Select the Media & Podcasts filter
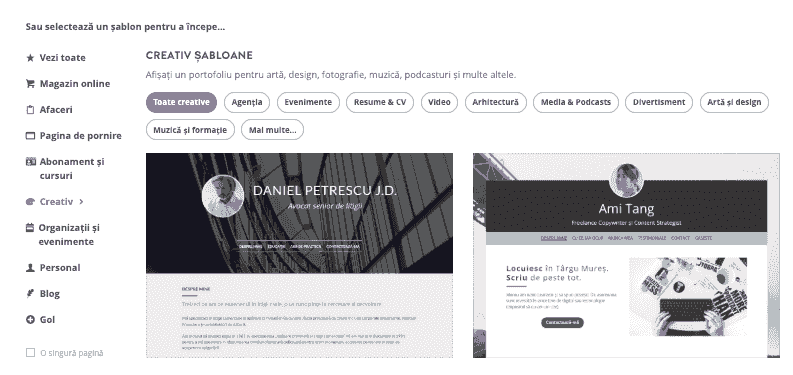Screen dimensions: 793x375 point(576,102)
